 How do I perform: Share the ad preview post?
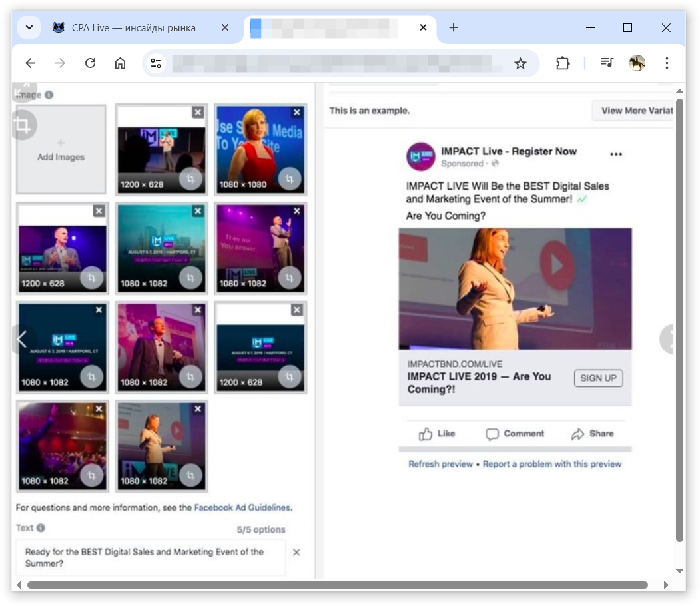click(x=592, y=434)
